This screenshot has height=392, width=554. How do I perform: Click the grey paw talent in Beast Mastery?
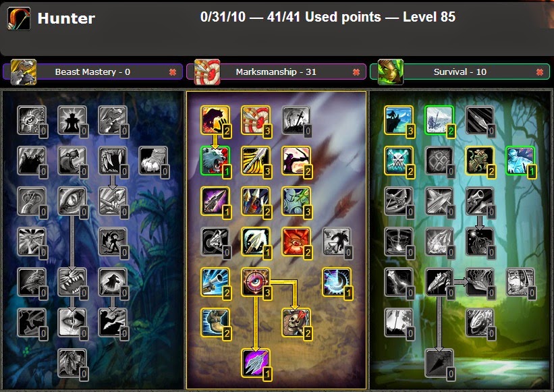pos(153,161)
